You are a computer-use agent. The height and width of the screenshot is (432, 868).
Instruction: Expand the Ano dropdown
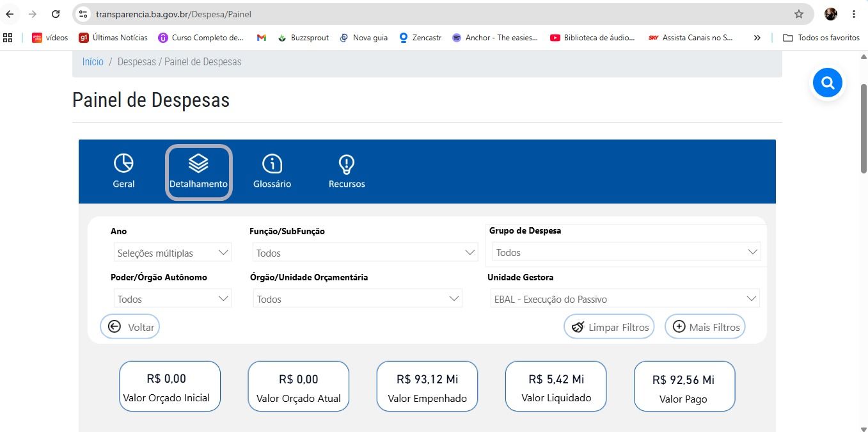point(173,253)
